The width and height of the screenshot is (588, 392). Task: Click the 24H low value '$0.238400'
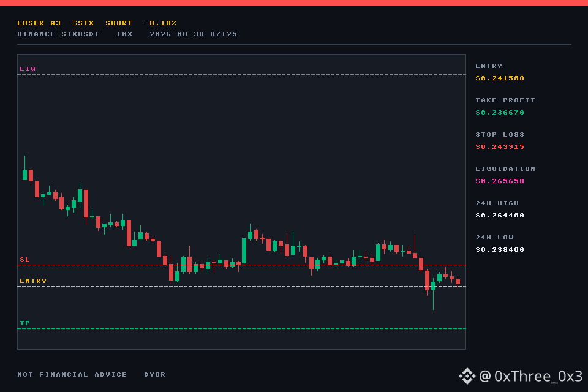[500, 250]
